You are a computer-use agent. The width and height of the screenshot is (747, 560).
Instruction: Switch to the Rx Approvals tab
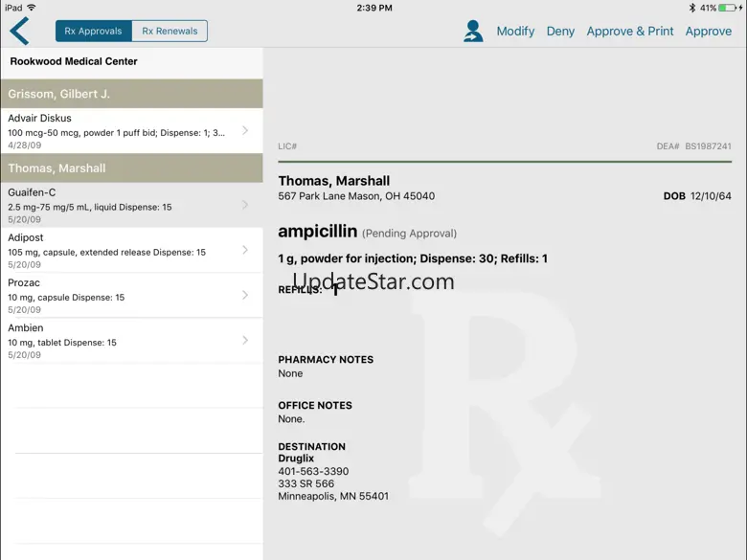(94, 31)
